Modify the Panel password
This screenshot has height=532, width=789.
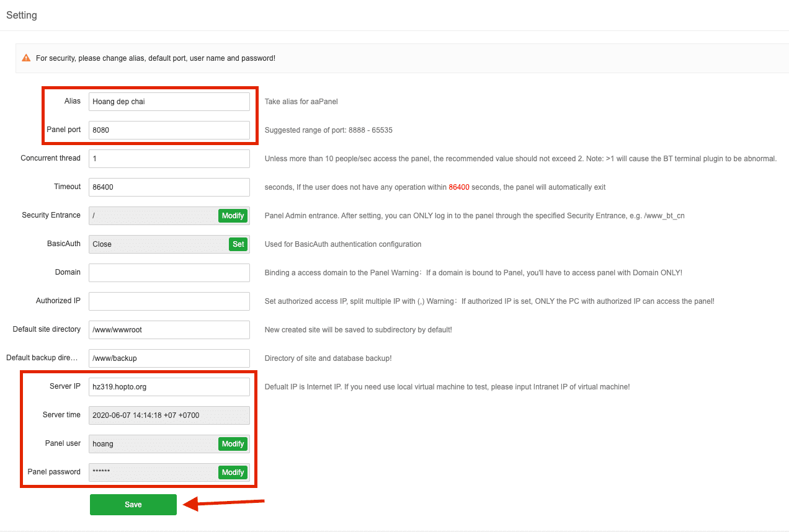[233, 472]
